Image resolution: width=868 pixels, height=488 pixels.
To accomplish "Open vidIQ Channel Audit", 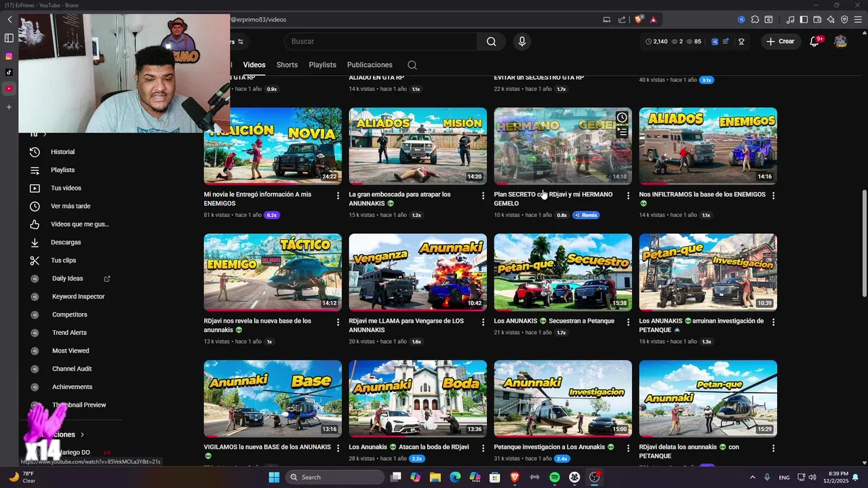I will click(72, 369).
